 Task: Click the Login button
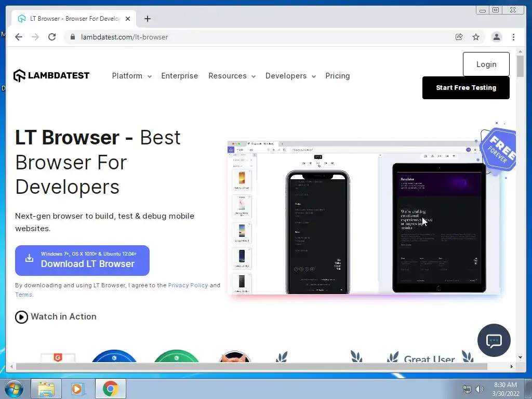486,64
